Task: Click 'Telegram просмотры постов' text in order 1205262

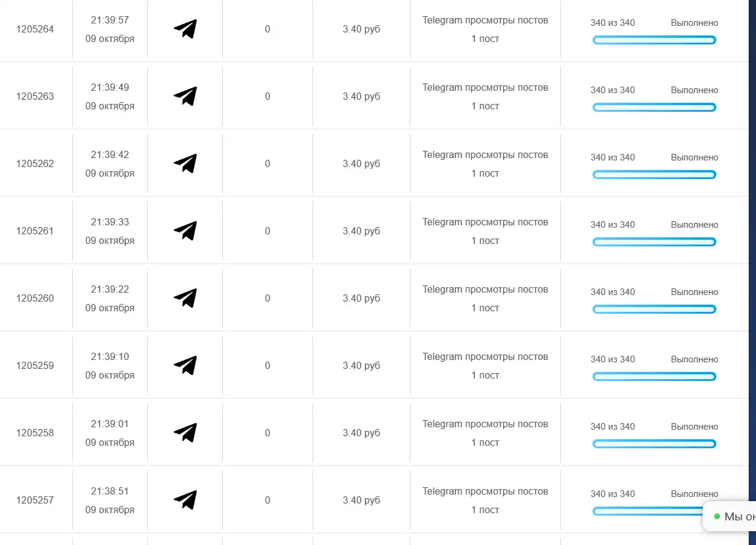Action: pyautogui.click(x=485, y=154)
